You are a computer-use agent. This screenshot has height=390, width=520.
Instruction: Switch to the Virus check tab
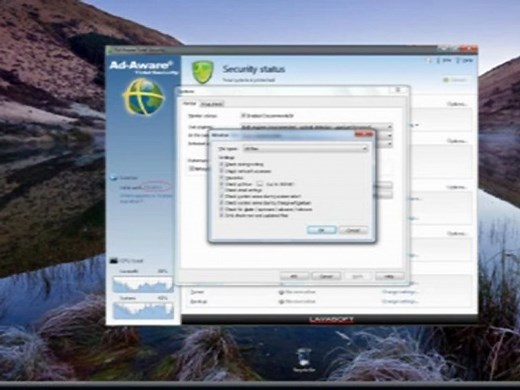(212, 104)
